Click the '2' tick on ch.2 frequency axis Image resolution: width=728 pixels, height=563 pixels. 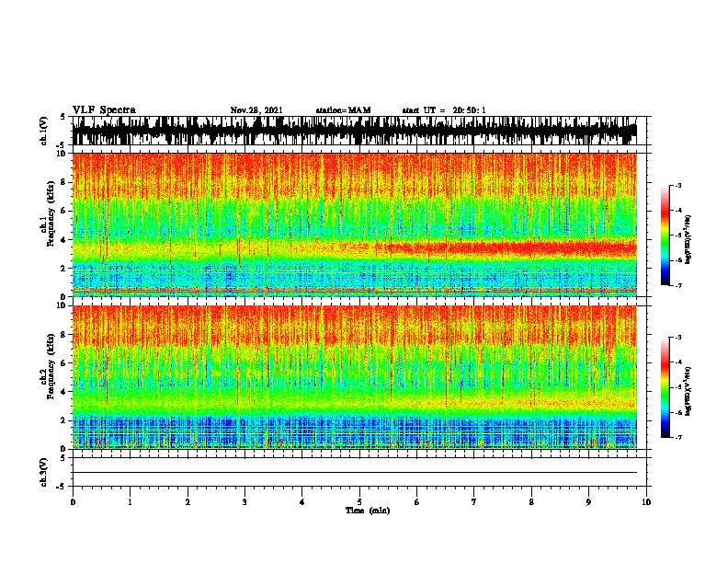pos(64,420)
